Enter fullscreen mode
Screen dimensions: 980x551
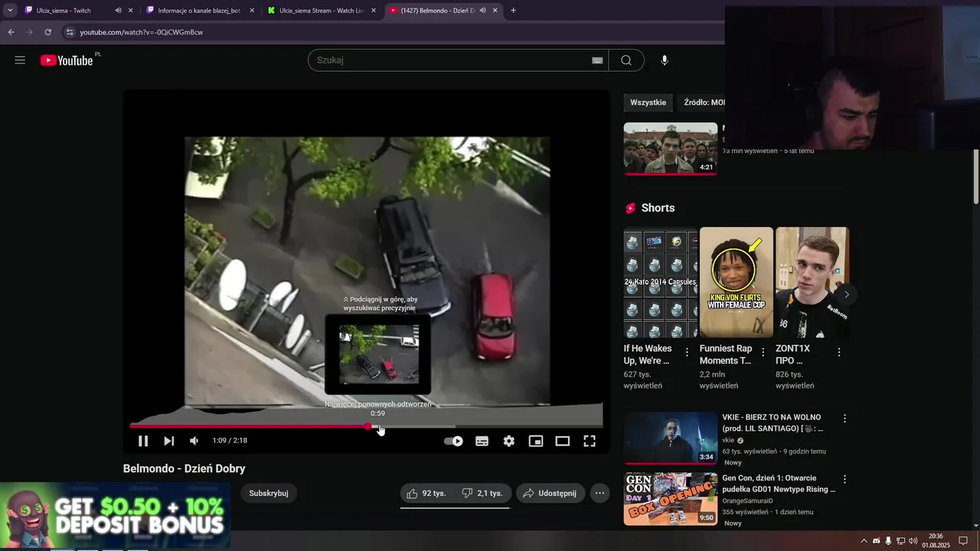(x=590, y=441)
